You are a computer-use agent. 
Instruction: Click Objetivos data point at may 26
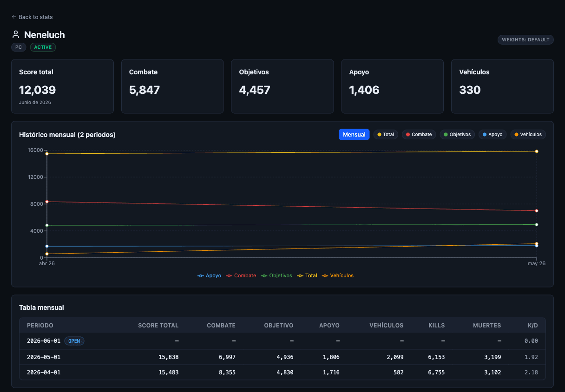tap(537, 225)
